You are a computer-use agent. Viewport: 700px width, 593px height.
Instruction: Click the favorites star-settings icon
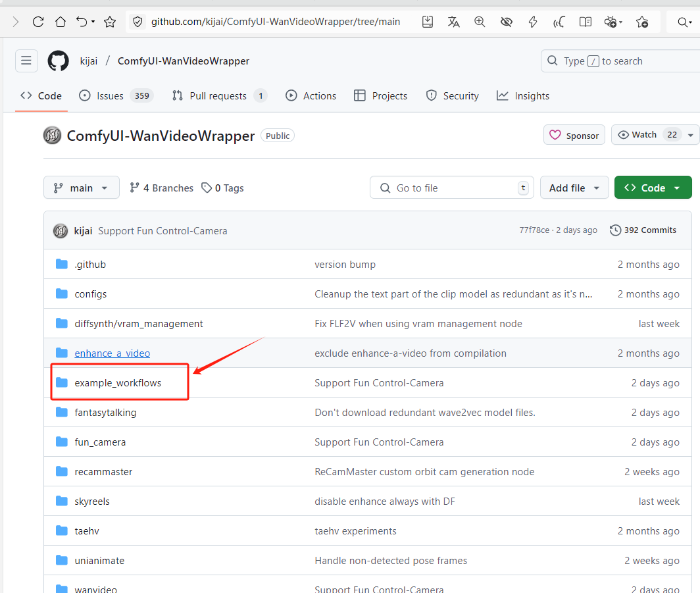[642, 22]
